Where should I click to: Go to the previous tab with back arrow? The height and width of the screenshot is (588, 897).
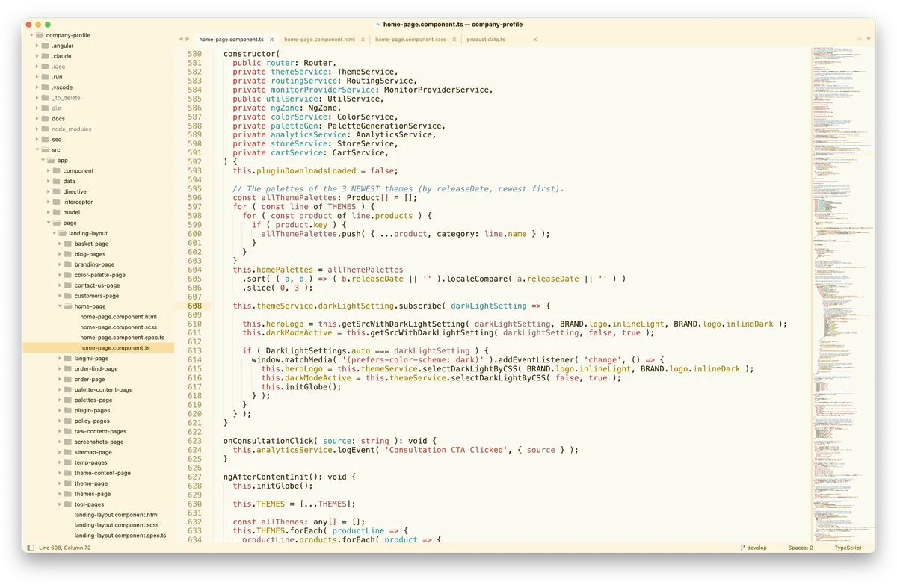pos(181,39)
